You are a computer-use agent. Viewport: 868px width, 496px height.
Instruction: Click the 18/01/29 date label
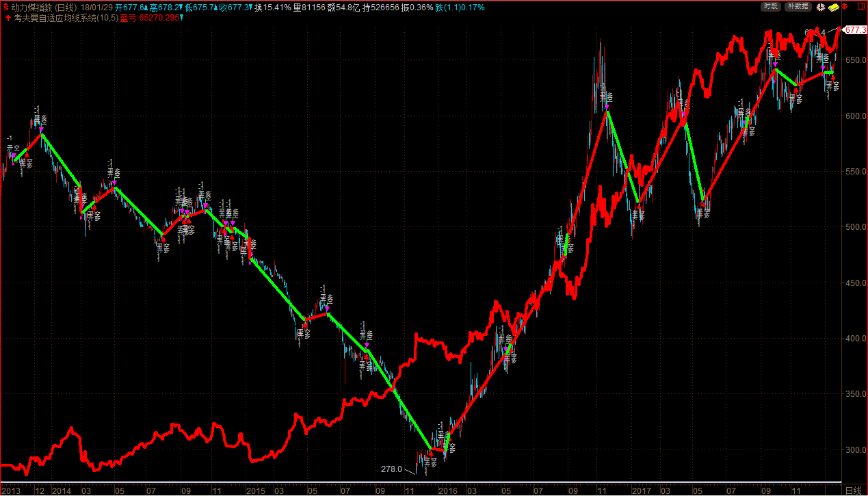pos(96,7)
